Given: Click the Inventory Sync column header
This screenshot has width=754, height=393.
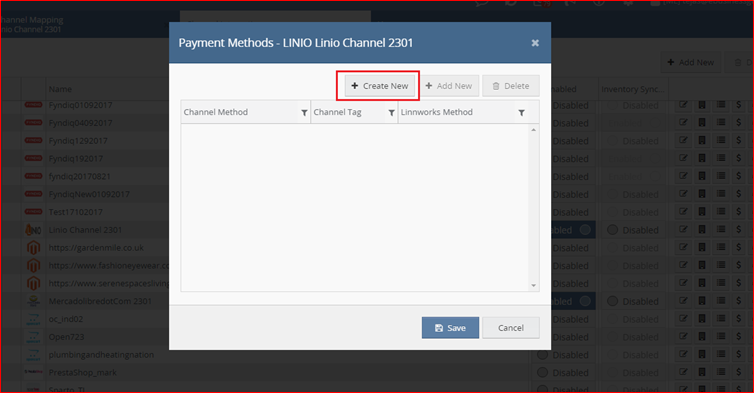Looking at the screenshot, I should pyautogui.click(x=632, y=89).
